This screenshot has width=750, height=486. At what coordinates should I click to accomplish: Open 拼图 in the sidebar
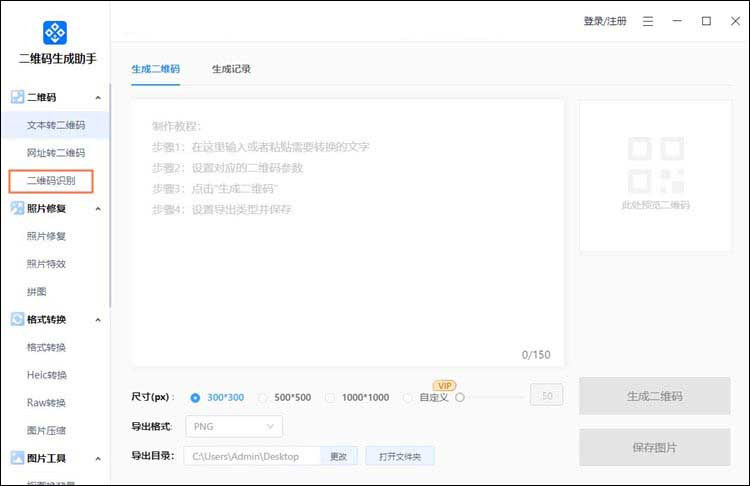tap(36, 292)
